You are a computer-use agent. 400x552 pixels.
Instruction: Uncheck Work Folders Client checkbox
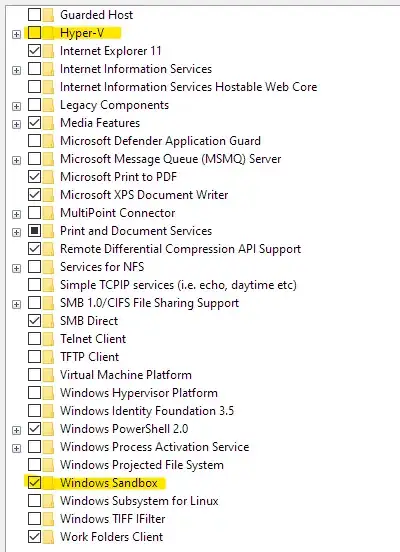click(35, 537)
